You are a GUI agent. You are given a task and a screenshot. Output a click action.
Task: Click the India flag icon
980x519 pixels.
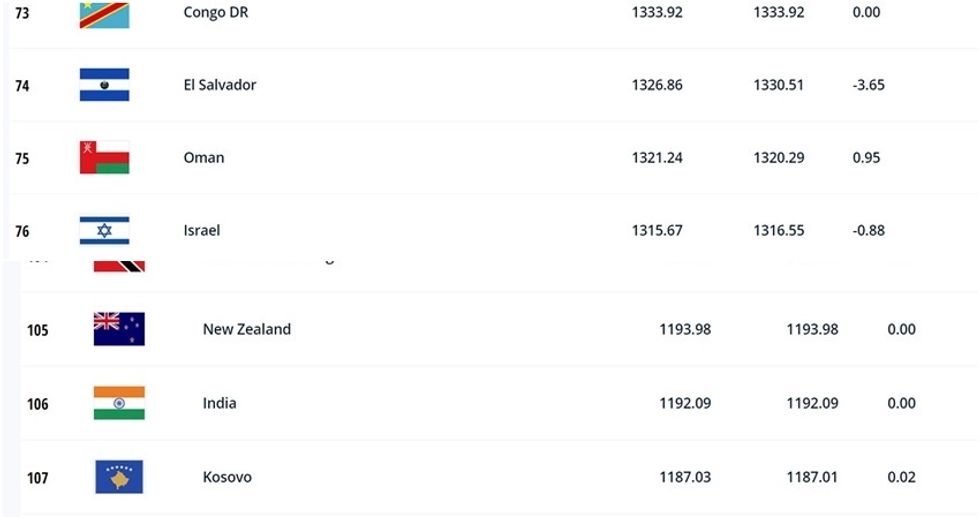tap(119, 403)
